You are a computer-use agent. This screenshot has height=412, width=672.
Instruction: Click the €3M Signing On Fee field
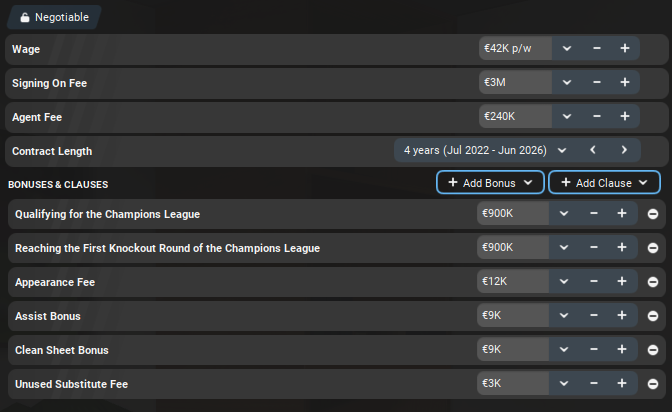point(515,82)
